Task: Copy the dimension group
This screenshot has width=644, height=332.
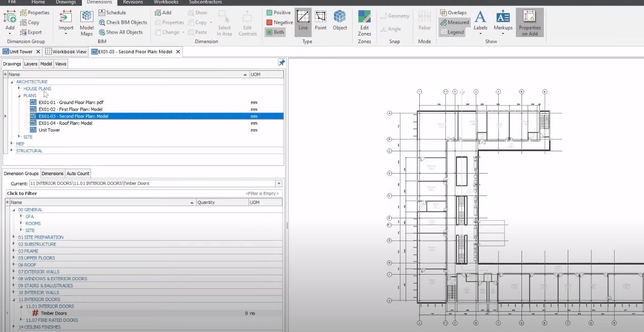Action: click(29, 22)
